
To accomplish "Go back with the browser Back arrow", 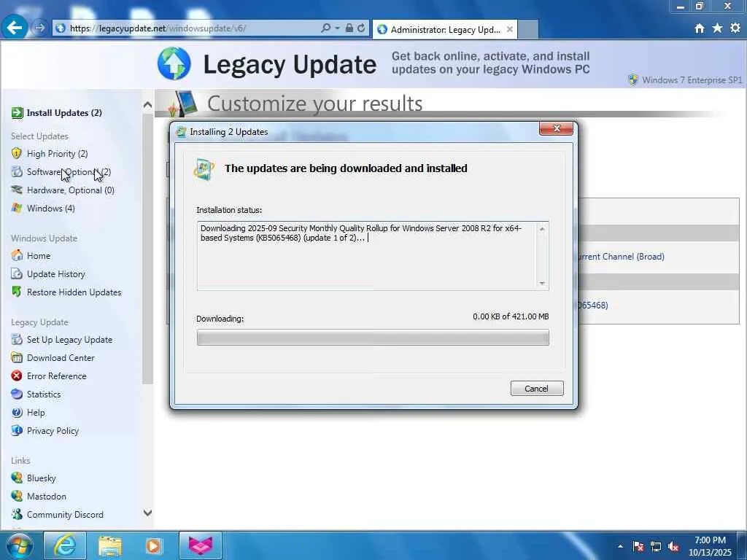I will click(x=14, y=28).
